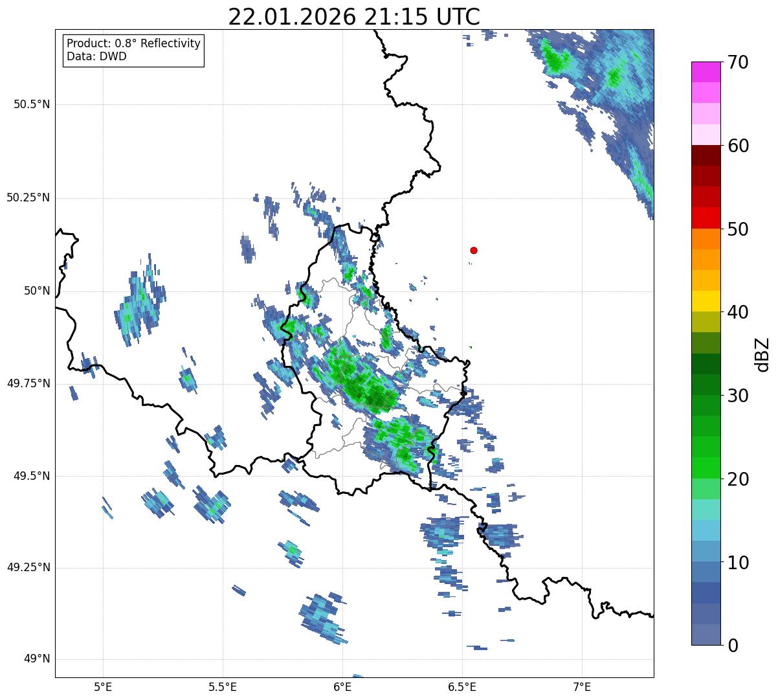Click the 5°E longitude label
This screenshot has width=778, height=700.
tap(103, 686)
